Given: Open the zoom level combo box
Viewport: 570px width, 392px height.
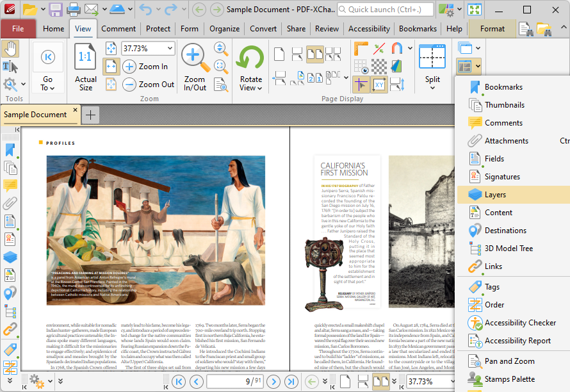Looking at the screenshot, I should coord(149,49).
